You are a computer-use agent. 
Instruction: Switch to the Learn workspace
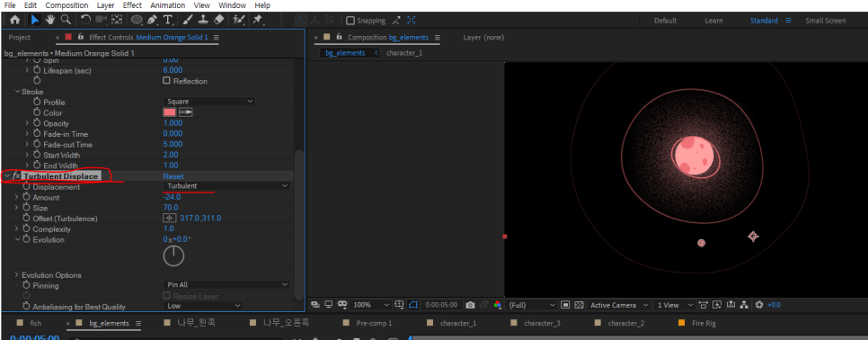tap(713, 21)
